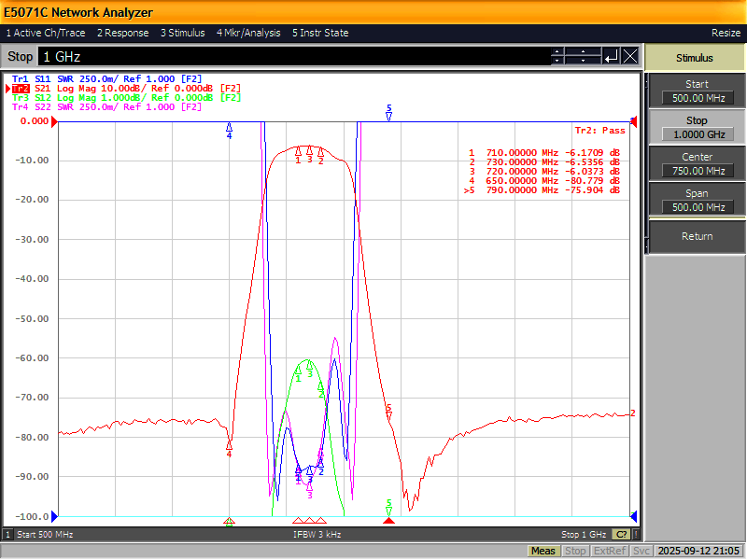Open the 2 Response menu
The width and height of the screenshot is (747, 560).
[123, 33]
